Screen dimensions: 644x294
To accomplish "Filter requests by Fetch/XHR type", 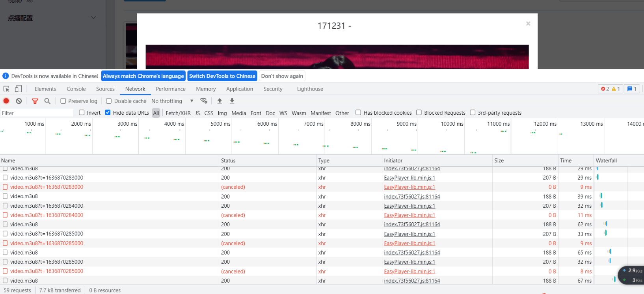I will point(178,113).
